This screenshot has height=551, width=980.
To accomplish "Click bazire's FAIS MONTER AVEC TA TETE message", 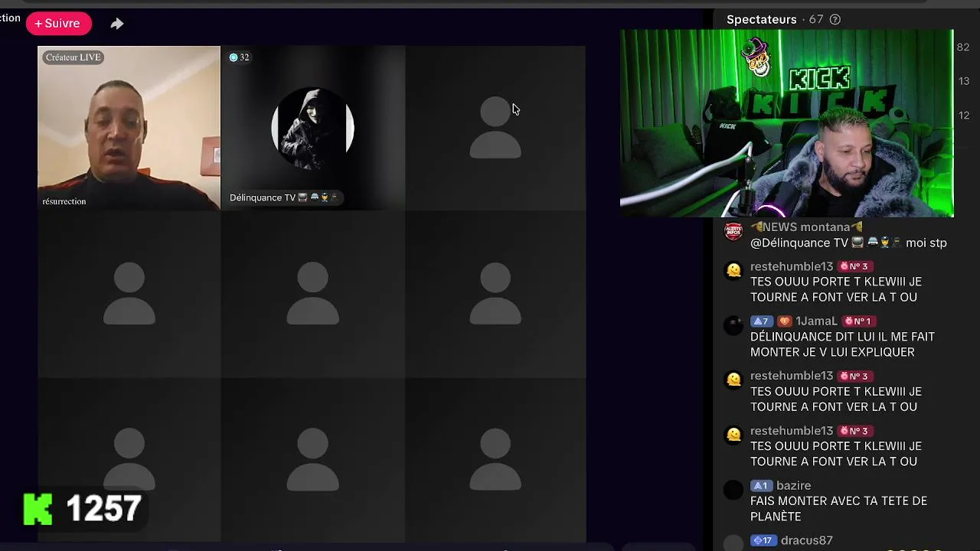I will click(838, 509).
